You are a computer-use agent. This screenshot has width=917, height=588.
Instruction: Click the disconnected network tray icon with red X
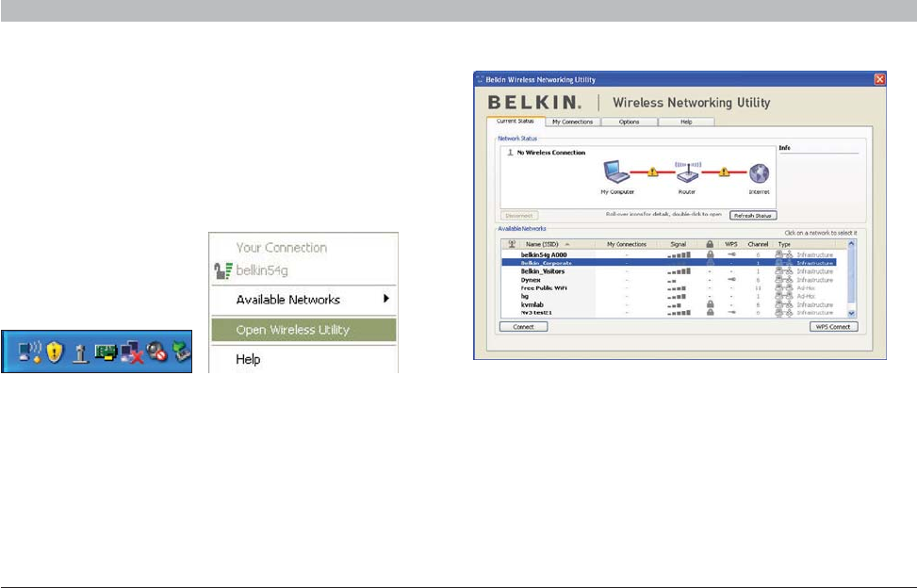(132, 352)
